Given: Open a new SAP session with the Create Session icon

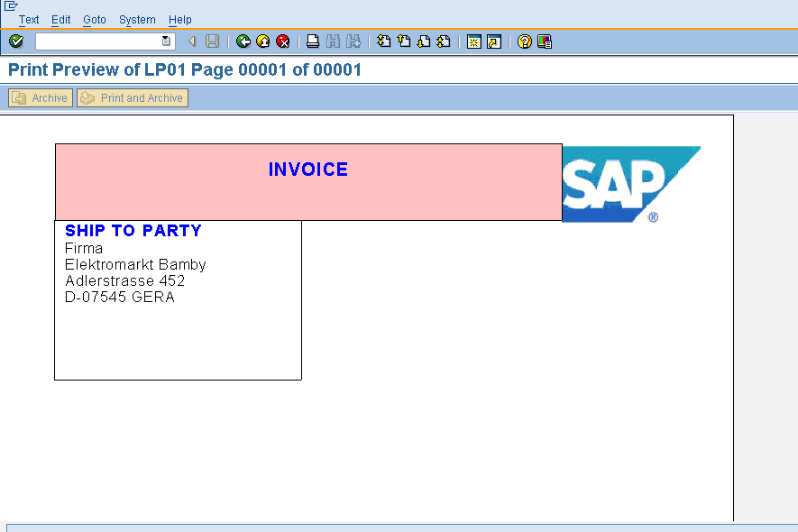Looking at the screenshot, I should [x=473, y=41].
